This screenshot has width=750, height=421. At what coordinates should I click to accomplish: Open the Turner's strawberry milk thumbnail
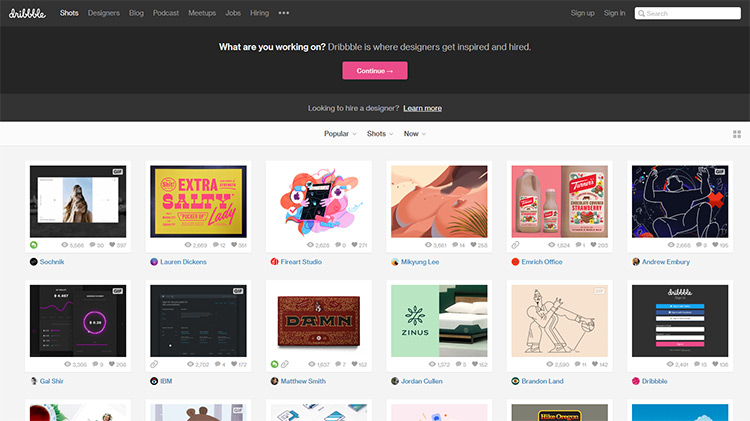point(560,201)
